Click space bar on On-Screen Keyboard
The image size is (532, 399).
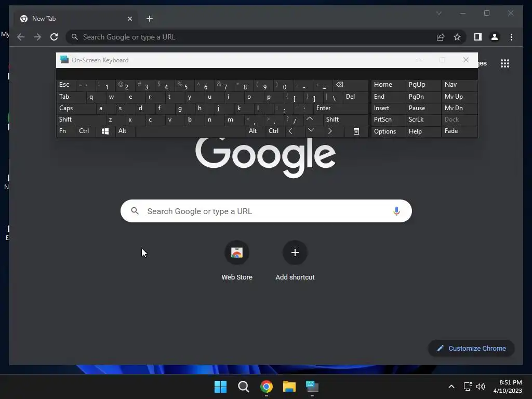[190, 131]
